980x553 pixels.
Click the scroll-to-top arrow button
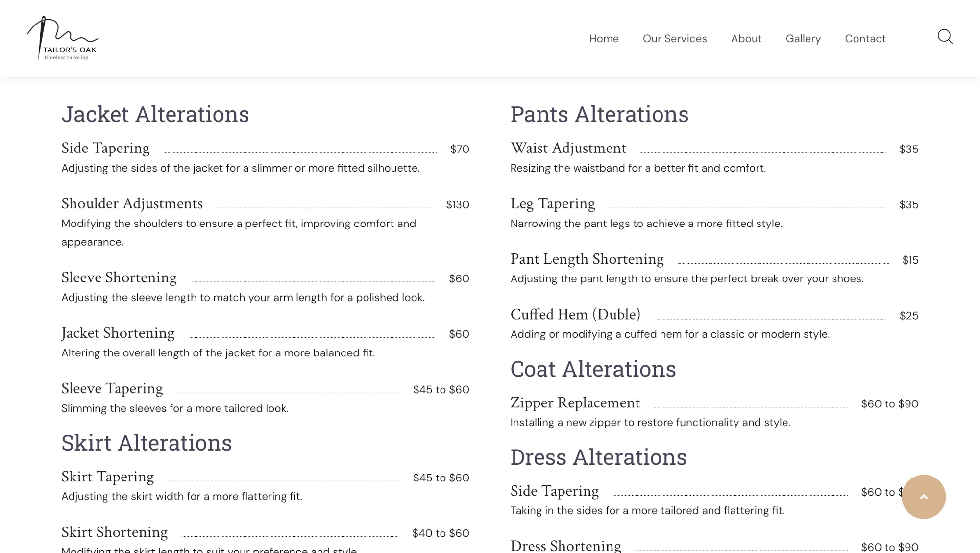coord(923,497)
